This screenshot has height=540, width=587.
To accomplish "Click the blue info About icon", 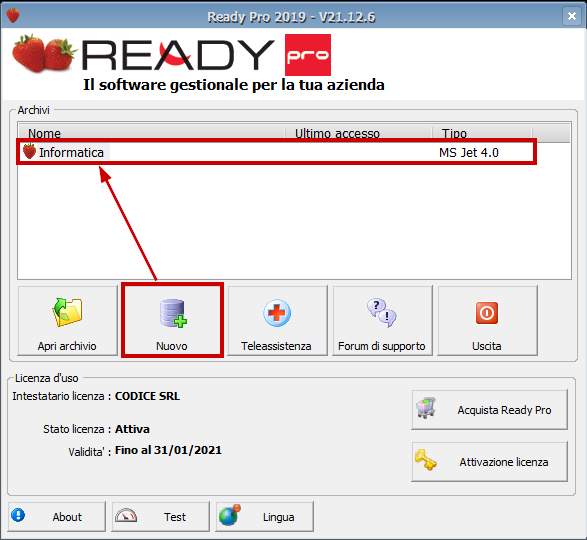I will point(18,515).
